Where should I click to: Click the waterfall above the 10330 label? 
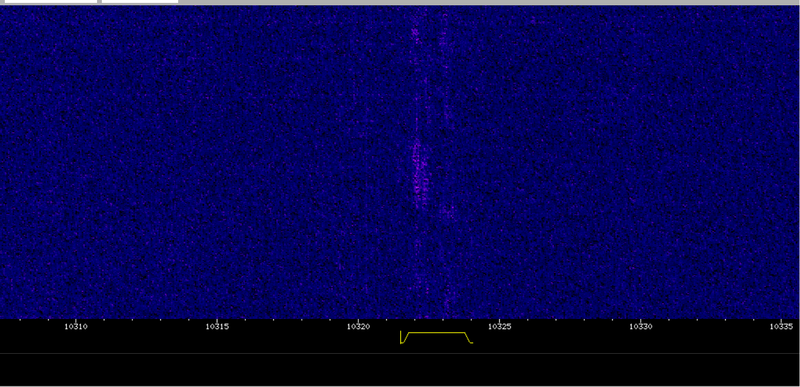tap(641, 163)
